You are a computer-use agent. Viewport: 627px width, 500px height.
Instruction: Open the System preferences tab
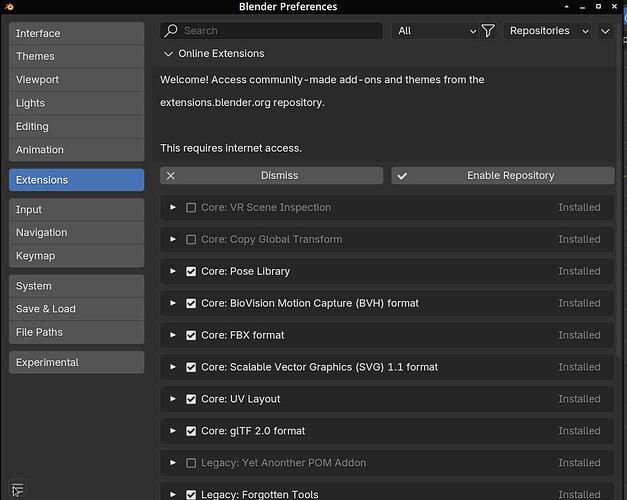coord(76,286)
